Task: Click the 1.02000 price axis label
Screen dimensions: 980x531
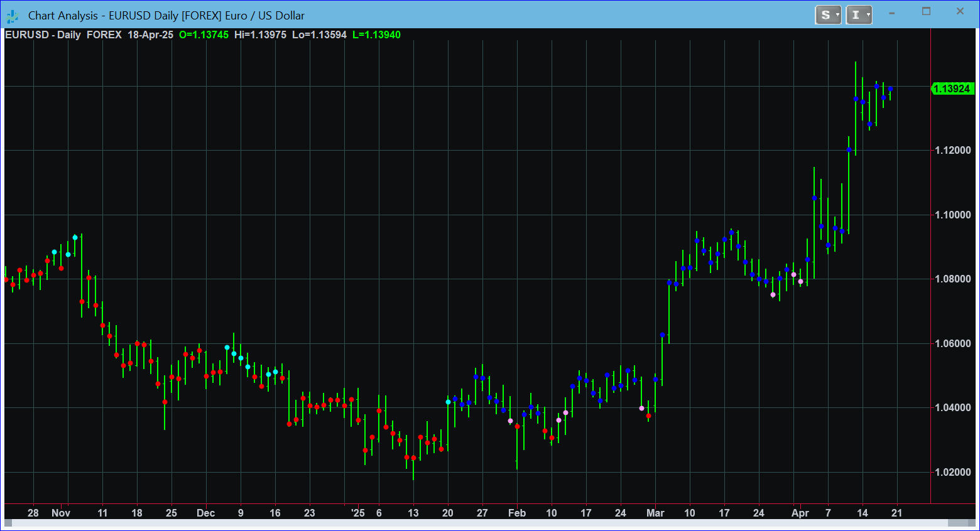Action: 952,473
